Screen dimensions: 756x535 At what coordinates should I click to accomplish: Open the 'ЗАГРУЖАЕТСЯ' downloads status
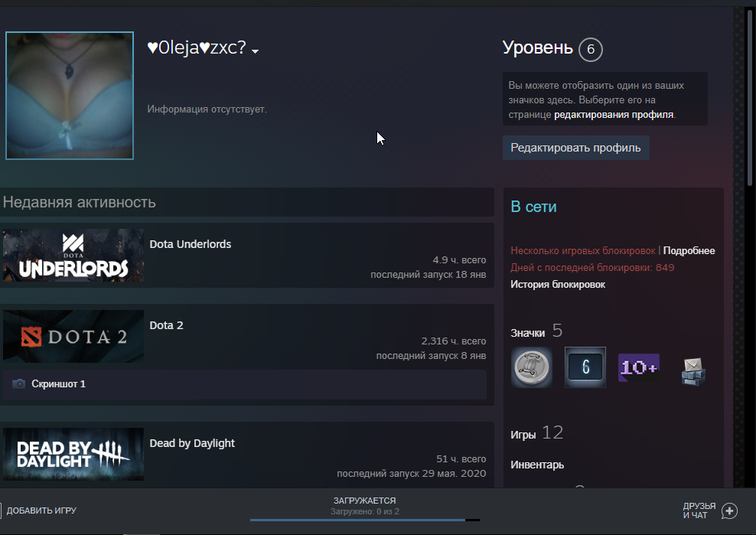pos(364,501)
